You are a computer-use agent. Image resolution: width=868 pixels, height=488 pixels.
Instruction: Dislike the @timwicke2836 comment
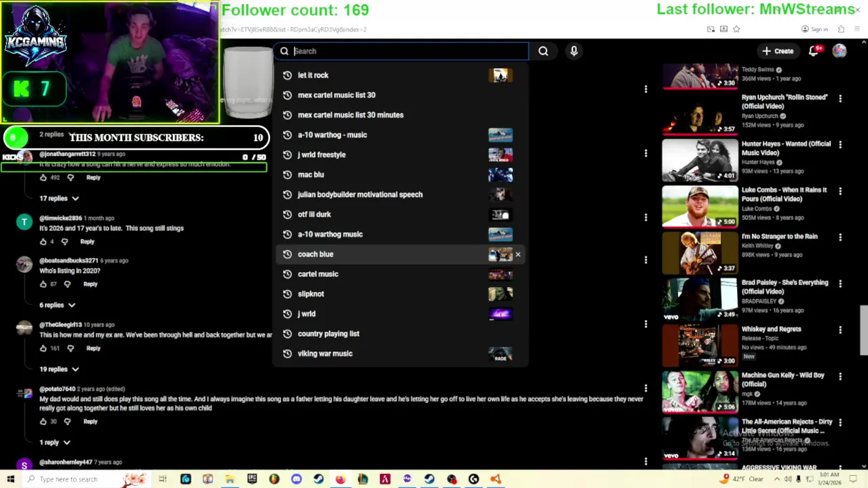click(x=64, y=241)
